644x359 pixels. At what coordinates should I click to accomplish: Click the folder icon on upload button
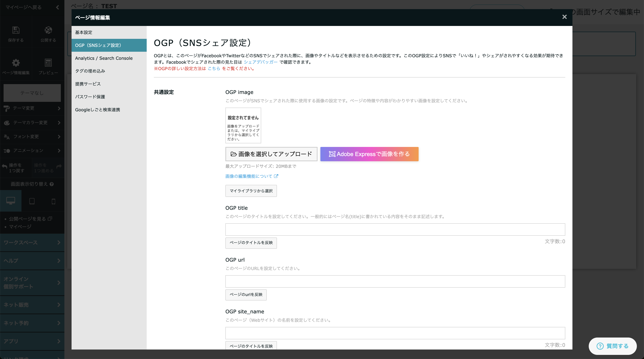233,154
